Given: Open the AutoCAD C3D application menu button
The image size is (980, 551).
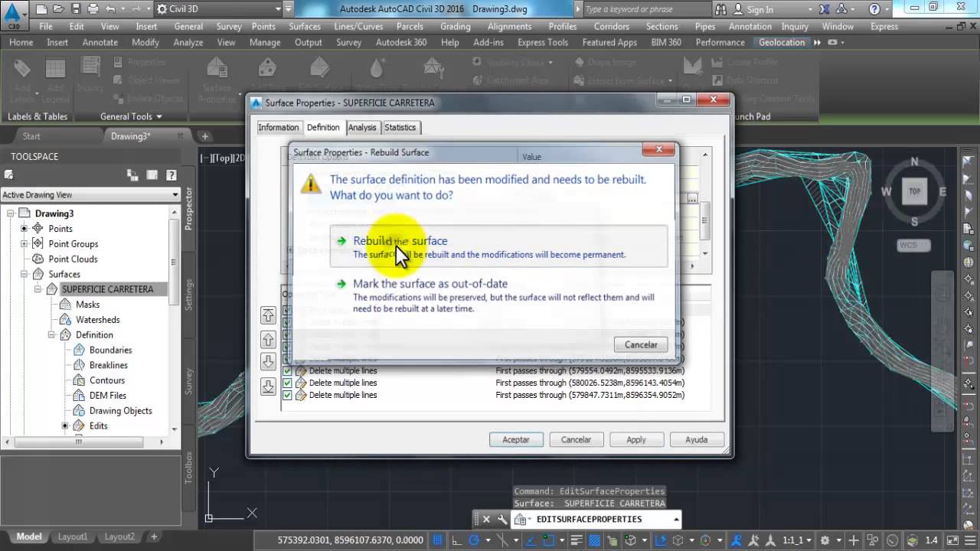Looking at the screenshot, I should click(13, 14).
